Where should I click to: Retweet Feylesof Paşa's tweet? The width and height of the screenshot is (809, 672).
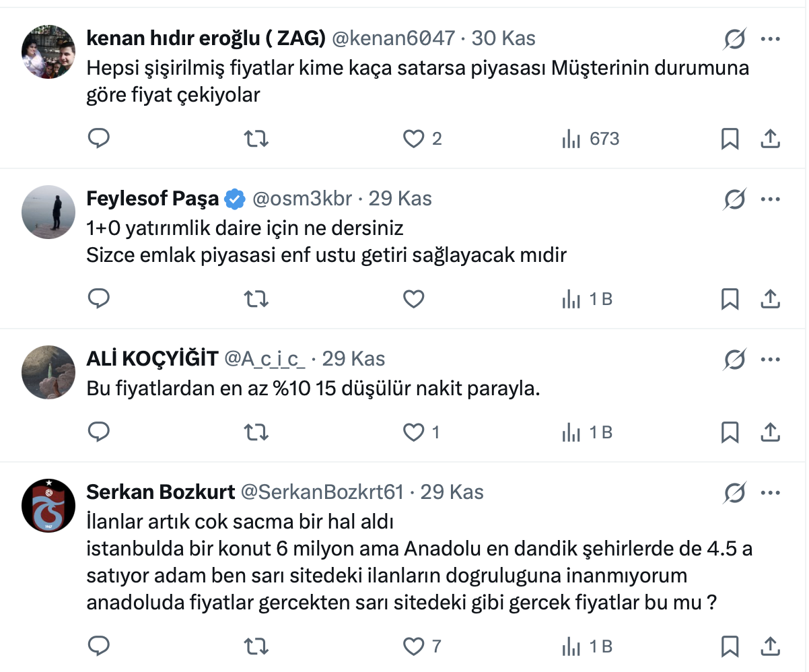tap(255, 299)
